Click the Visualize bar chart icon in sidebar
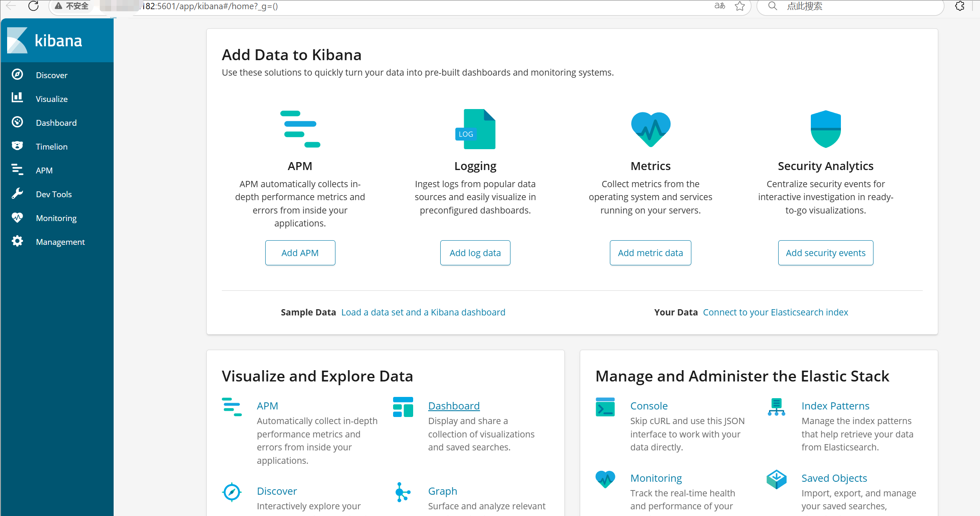This screenshot has width=980, height=516. point(17,98)
